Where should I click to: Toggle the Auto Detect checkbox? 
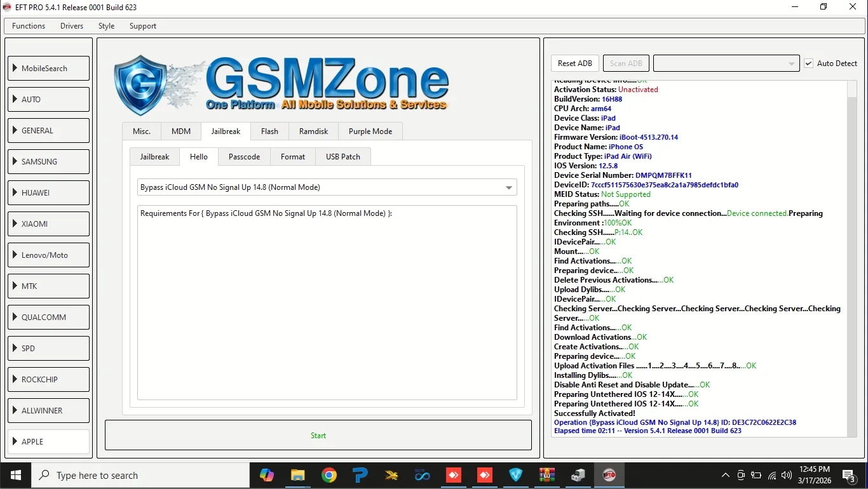(808, 64)
